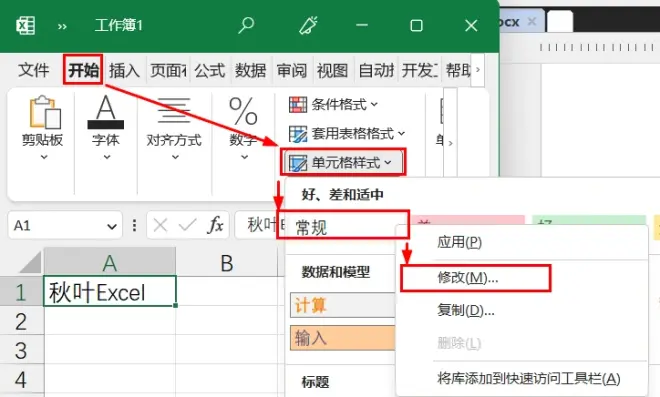Open the Name Box dropdown arrow

pyautogui.click(x=112, y=226)
